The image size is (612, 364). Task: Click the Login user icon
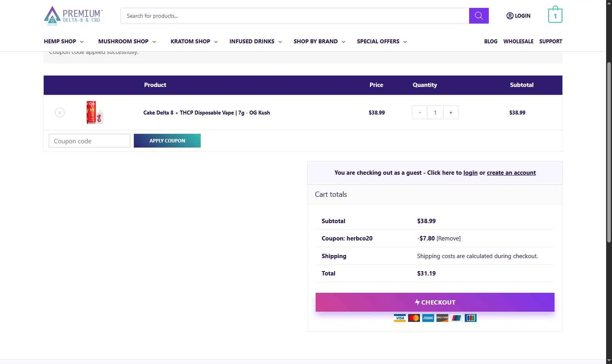[x=510, y=16]
